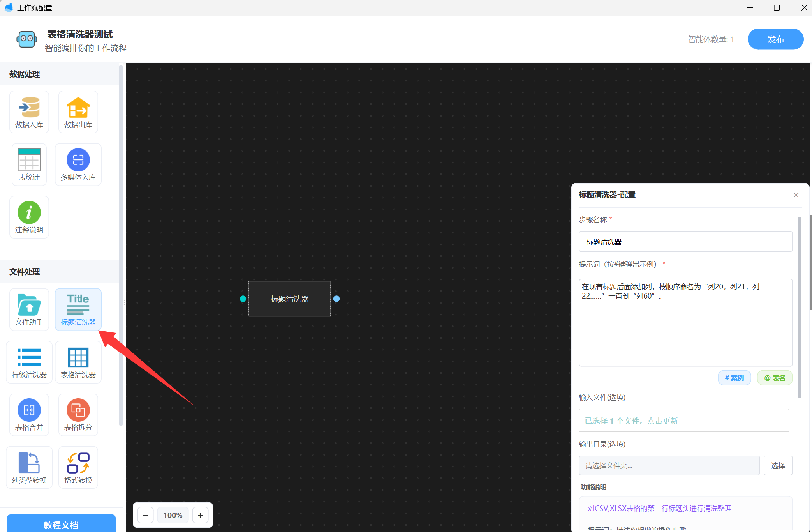Zoom out with the minus button
Screen dimensions: 812x532
[145, 515]
